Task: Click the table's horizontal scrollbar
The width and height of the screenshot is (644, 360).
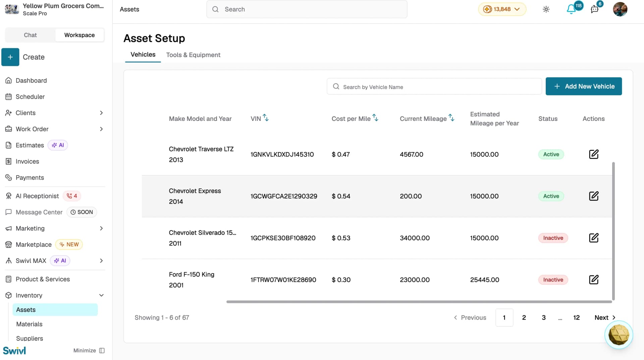Action: click(419, 302)
